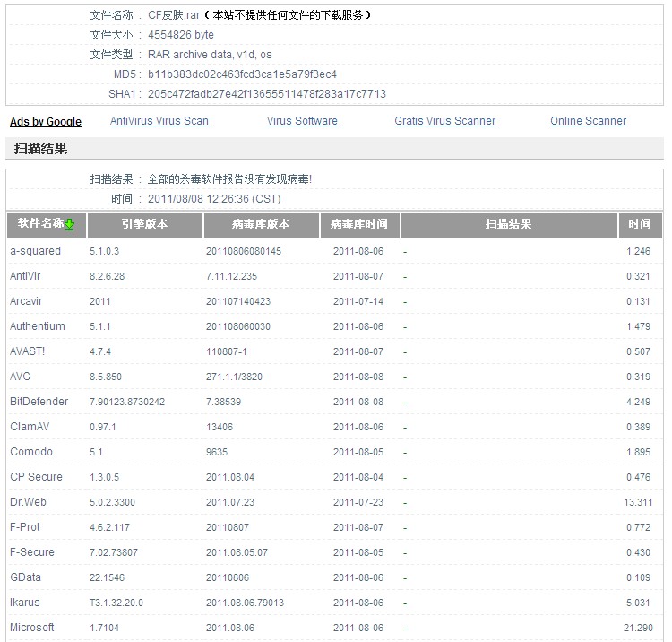This screenshot has height=642, width=672.
Task: Sort by 病毒库版本 column header
Action: 261,224
